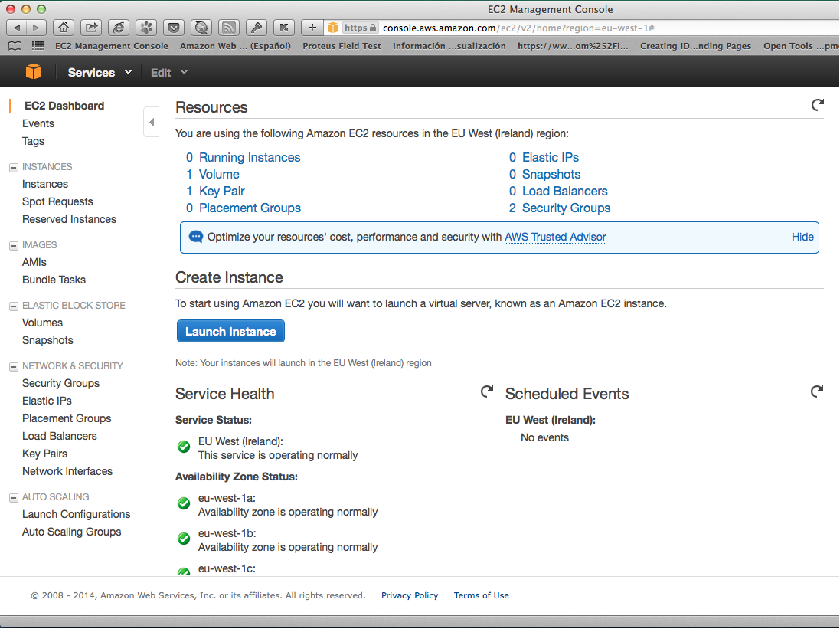Click the Share toolbar icon
This screenshot has width=840, height=629.
click(91, 28)
